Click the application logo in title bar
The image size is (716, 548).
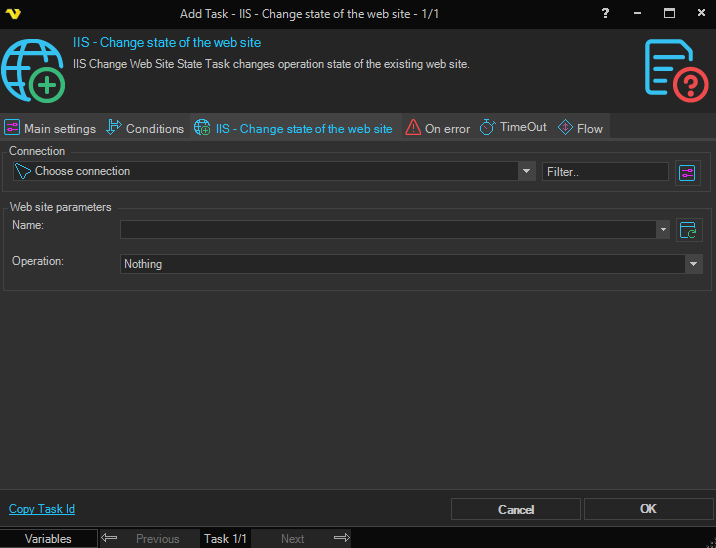(x=14, y=14)
